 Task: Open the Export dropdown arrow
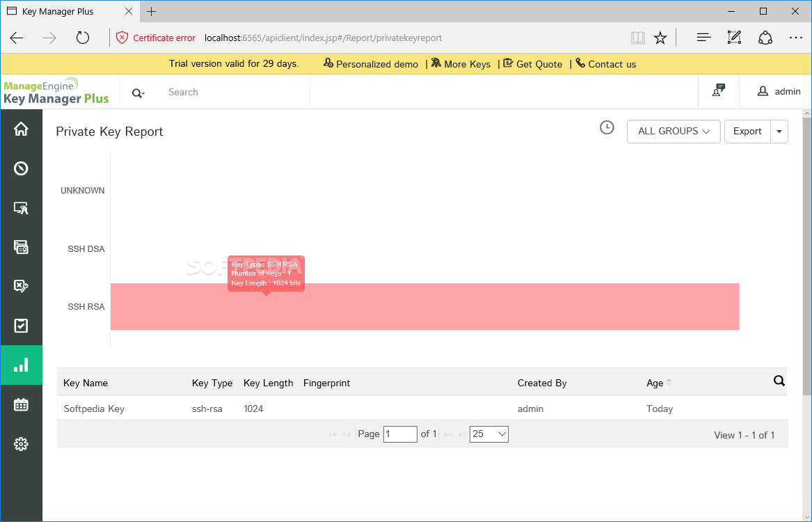(779, 132)
